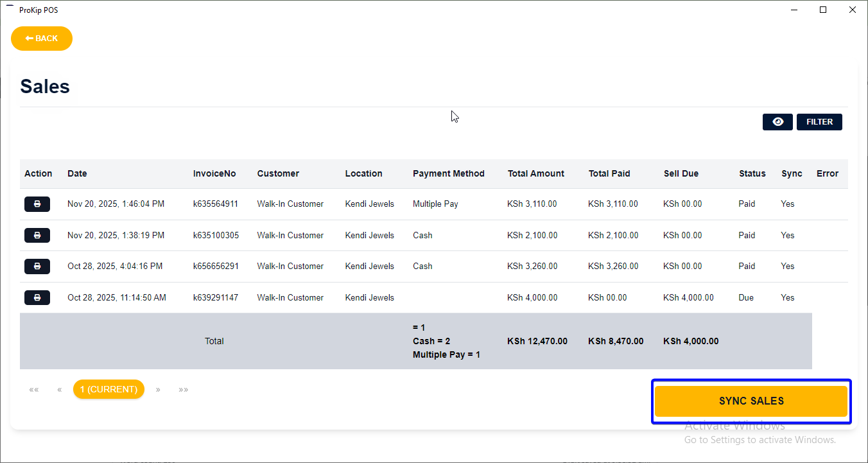Select date Oct 28, 2025, 4:04:16 PM
Viewport: 868px width, 463px height.
pos(115,266)
